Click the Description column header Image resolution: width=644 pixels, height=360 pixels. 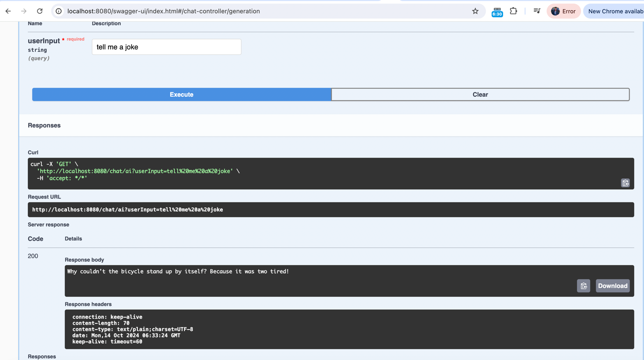(107, 23)
